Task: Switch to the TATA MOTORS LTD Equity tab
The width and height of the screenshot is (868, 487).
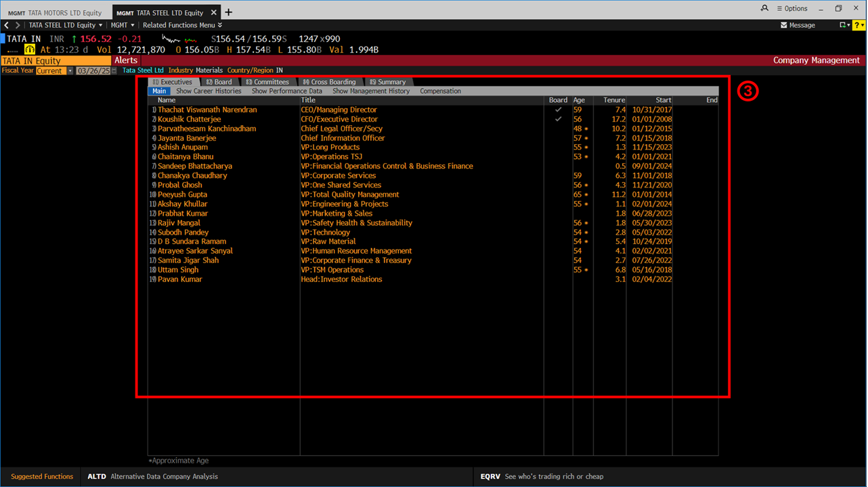Action: [55, 12]
